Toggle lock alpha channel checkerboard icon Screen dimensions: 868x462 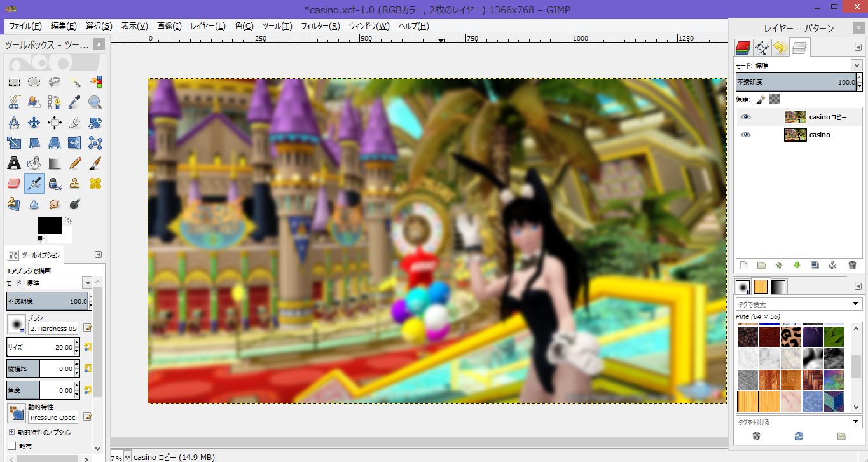[x=775, y=99]
